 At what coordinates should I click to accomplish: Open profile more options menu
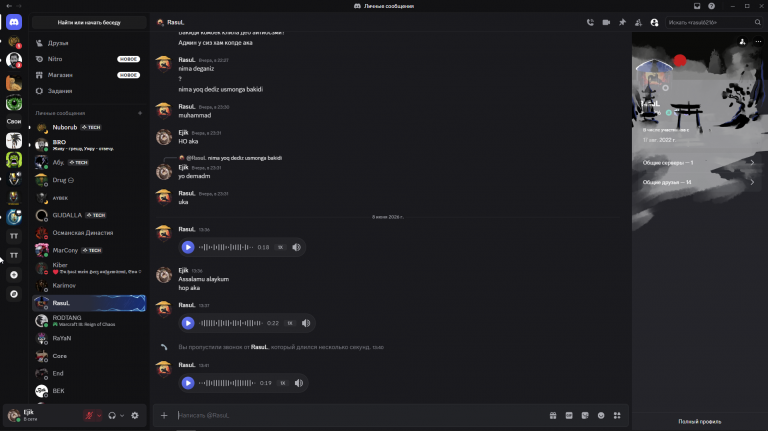pos(758,42)
